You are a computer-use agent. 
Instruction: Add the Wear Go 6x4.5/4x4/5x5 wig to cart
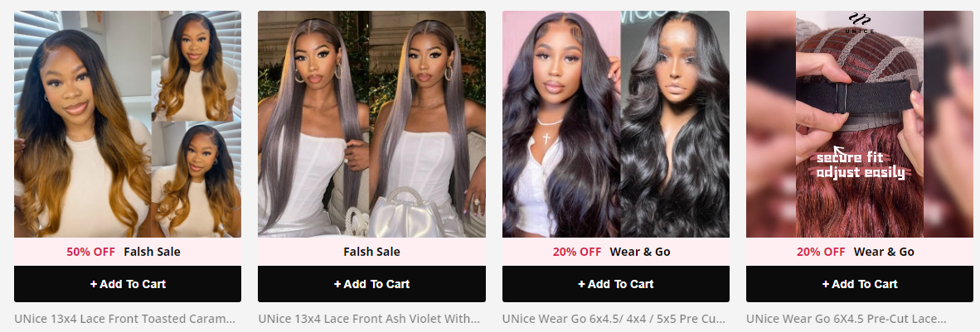[x=616, y=284]
